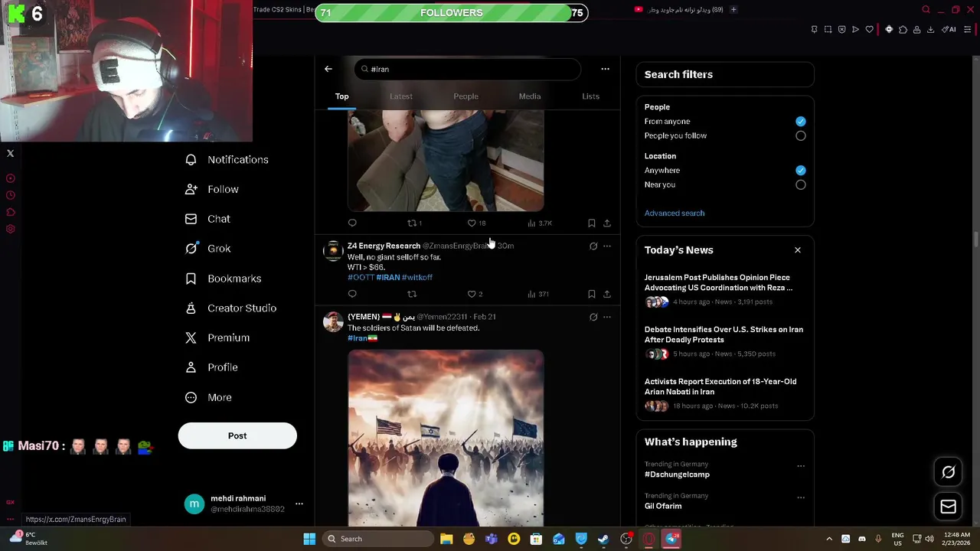Switch to the Media tab
This screenshot has height=551, width=980.
(530, 96)
